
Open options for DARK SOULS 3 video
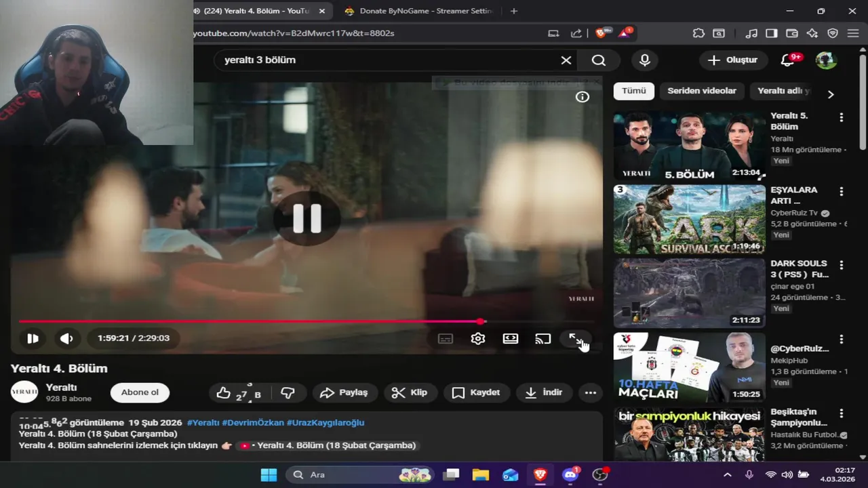[842, 265]
